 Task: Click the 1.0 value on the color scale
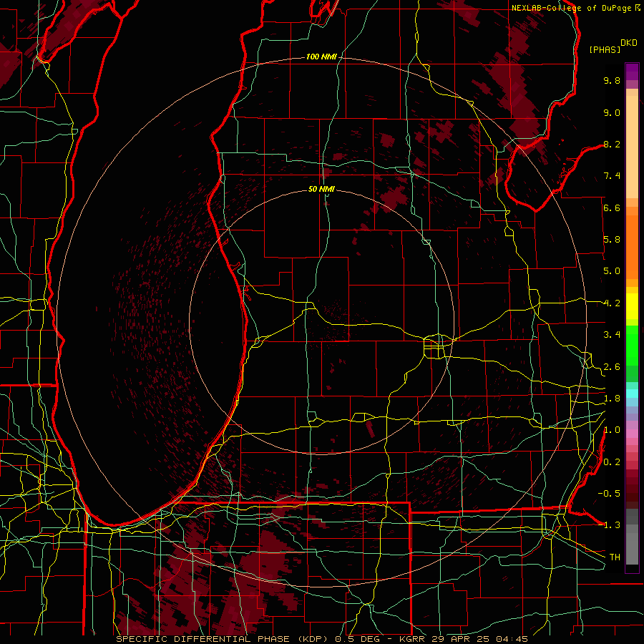pyautogui.click(x=612, y=430)
